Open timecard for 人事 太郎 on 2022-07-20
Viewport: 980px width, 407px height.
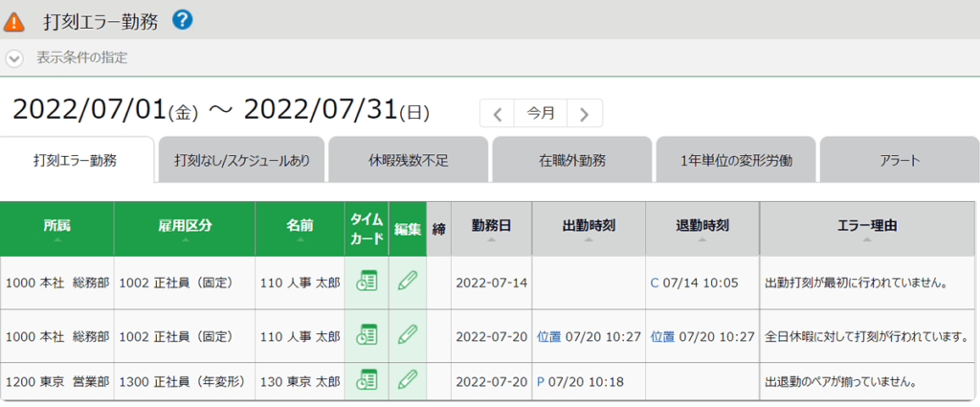366,335
